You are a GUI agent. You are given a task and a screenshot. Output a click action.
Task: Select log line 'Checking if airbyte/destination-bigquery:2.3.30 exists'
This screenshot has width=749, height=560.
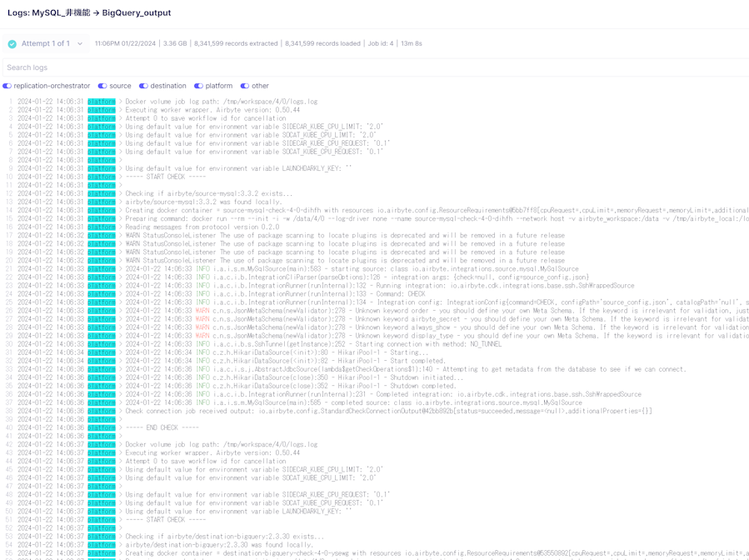tap(224, 537)
